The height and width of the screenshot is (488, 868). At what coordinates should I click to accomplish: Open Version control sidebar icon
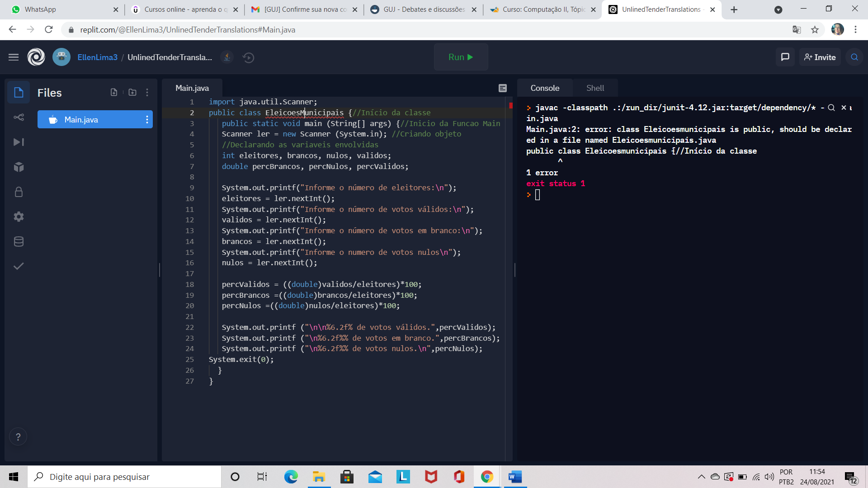pos(19,117)
